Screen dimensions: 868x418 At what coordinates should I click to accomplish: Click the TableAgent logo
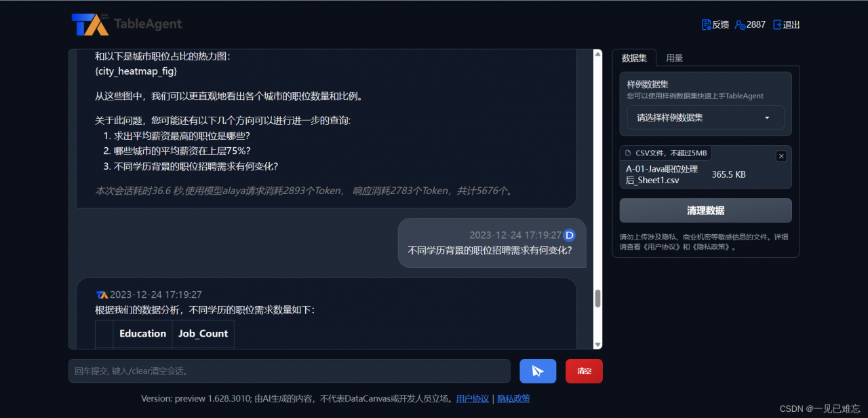[88, 24]
